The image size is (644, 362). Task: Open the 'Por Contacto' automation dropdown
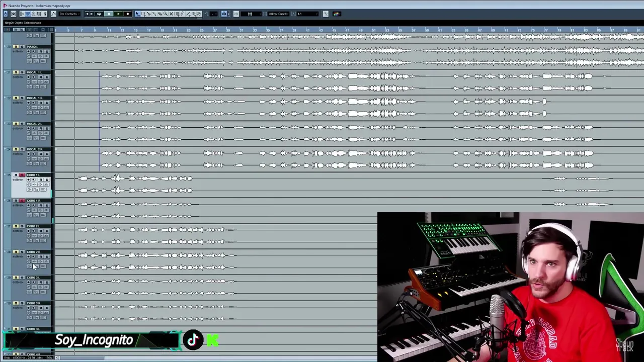(x=69, y=14)
